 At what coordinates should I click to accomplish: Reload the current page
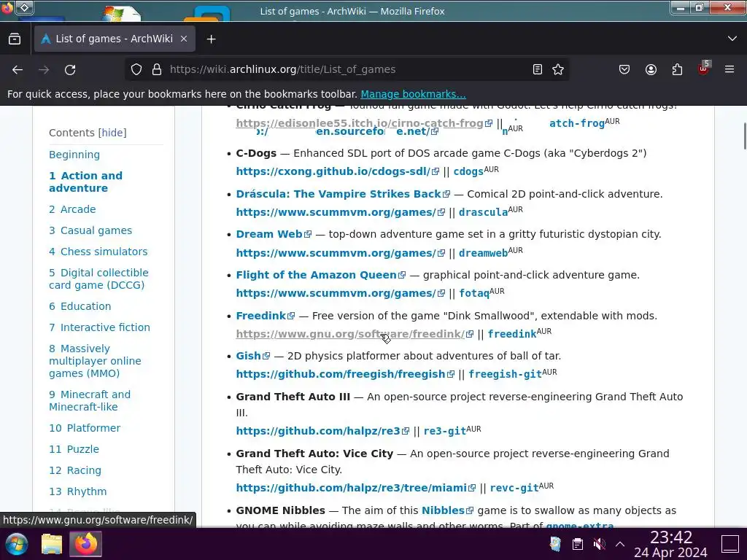70,70
